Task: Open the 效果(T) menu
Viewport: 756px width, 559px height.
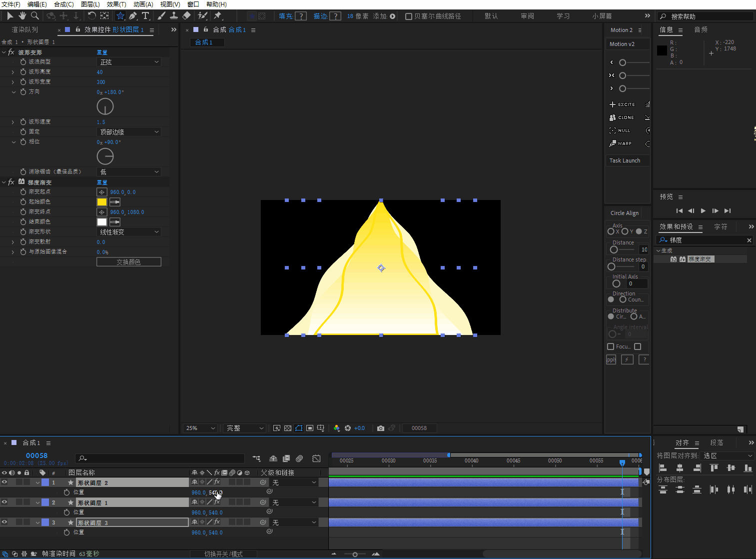Action: pos(116,4)
